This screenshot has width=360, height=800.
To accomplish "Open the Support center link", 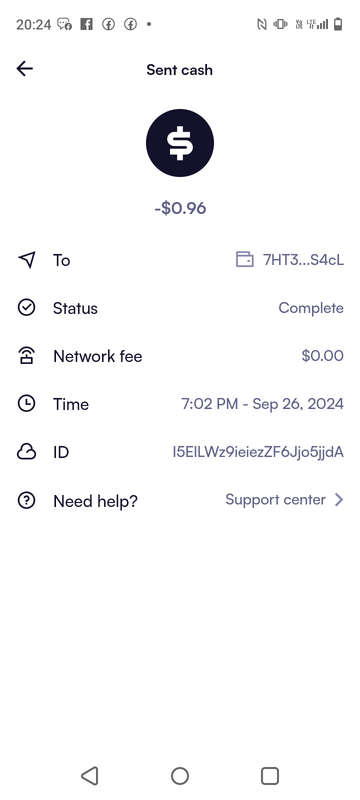I will click(x=275, y=499).
